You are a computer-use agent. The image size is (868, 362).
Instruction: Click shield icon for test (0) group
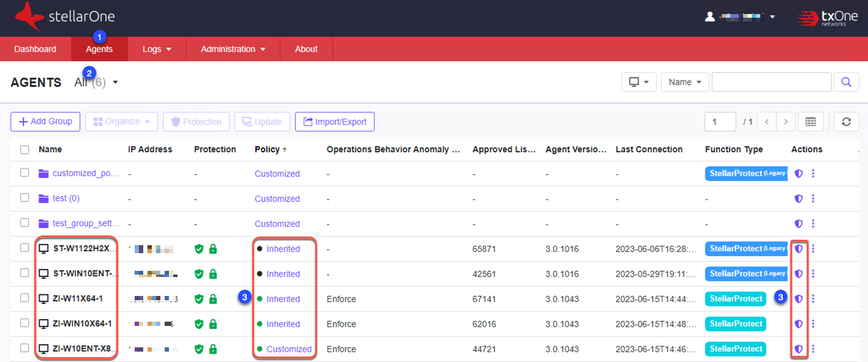click(x=798, y=199)
